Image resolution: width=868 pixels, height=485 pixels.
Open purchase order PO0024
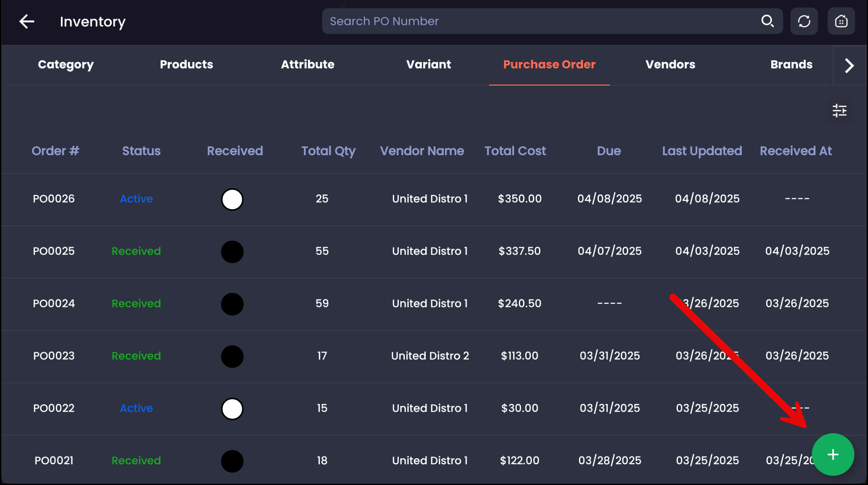tap(54, 303)
